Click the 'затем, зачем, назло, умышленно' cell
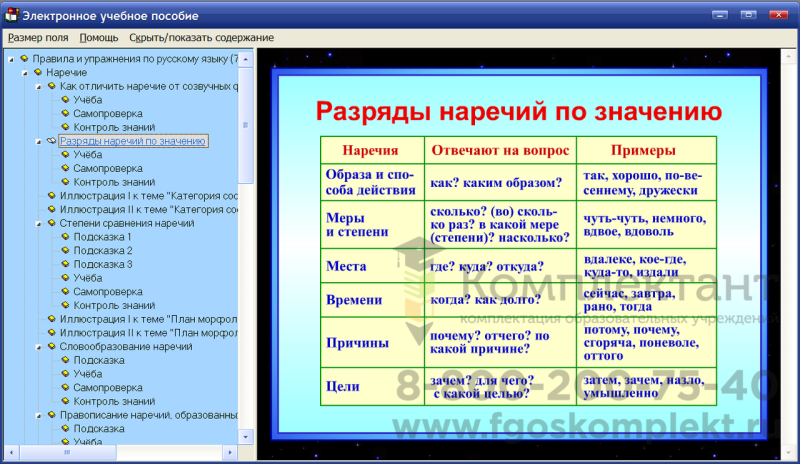The image size is (800, 464). [x=644, y=386]
